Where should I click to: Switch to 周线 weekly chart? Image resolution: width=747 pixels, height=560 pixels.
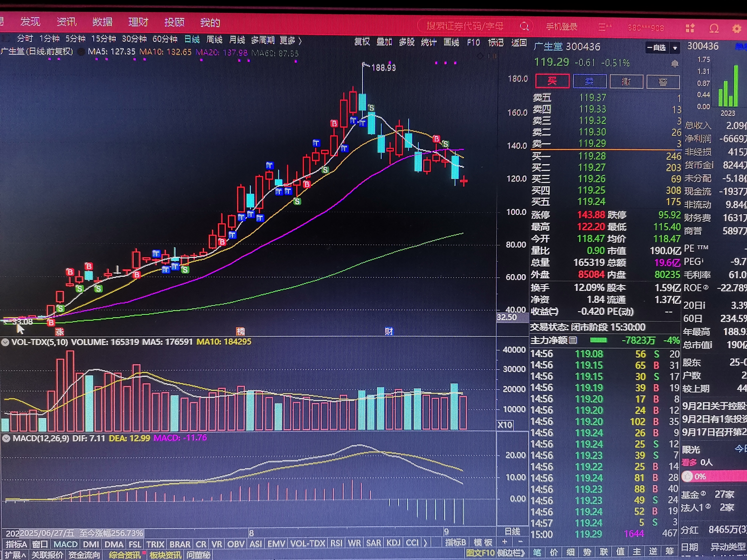(214, 40)
